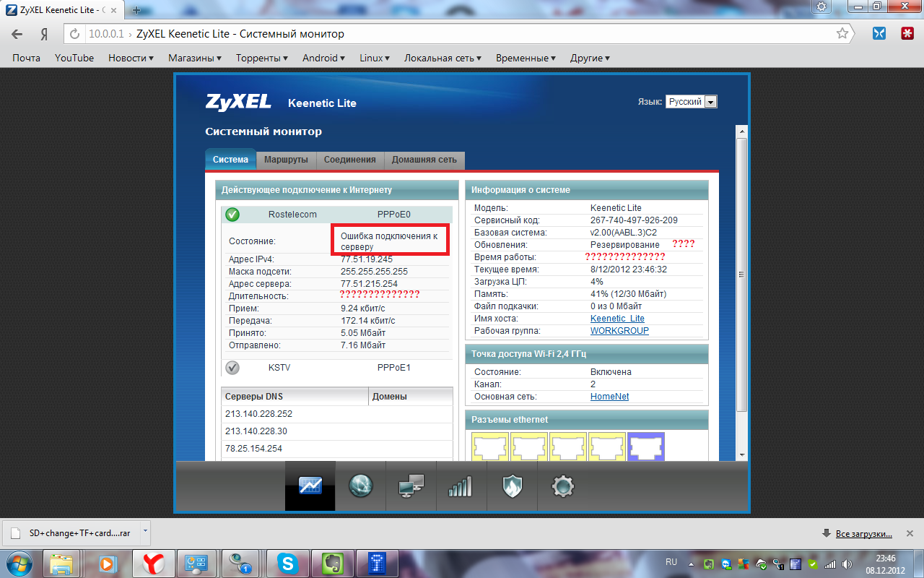Open the downloaded rar file options arrow
Image resolution: width=924 pixels, height=578 pixels.
(145, 531)
